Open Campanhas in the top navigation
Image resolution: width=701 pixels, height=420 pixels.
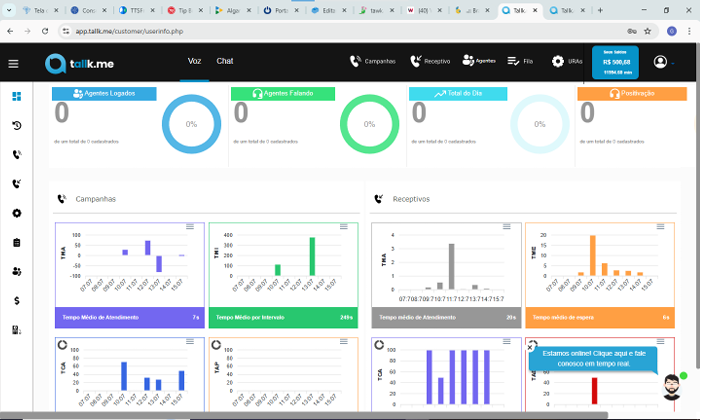point(372,61)
